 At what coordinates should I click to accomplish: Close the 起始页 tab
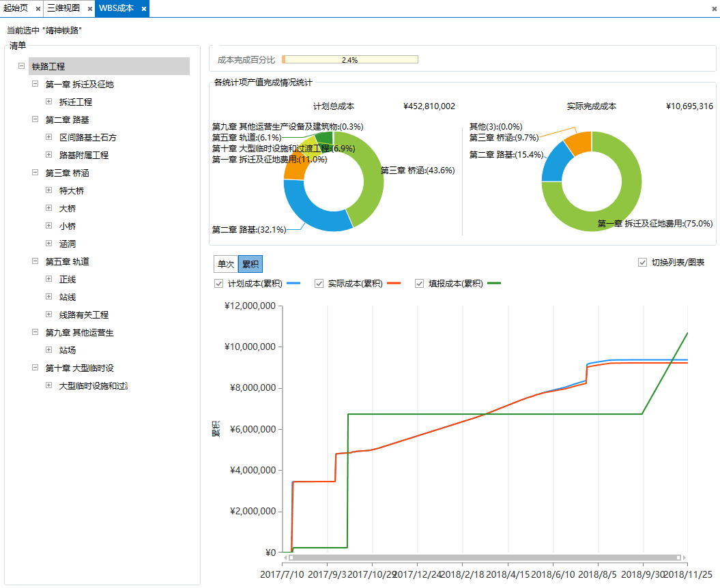click(38, 9)
